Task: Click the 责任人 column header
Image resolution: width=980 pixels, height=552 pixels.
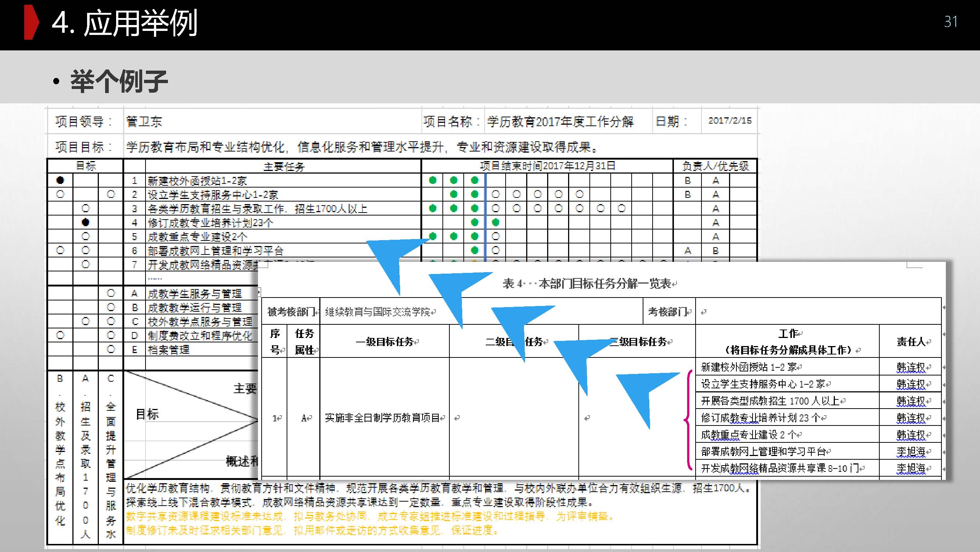Action: point(911,342)
